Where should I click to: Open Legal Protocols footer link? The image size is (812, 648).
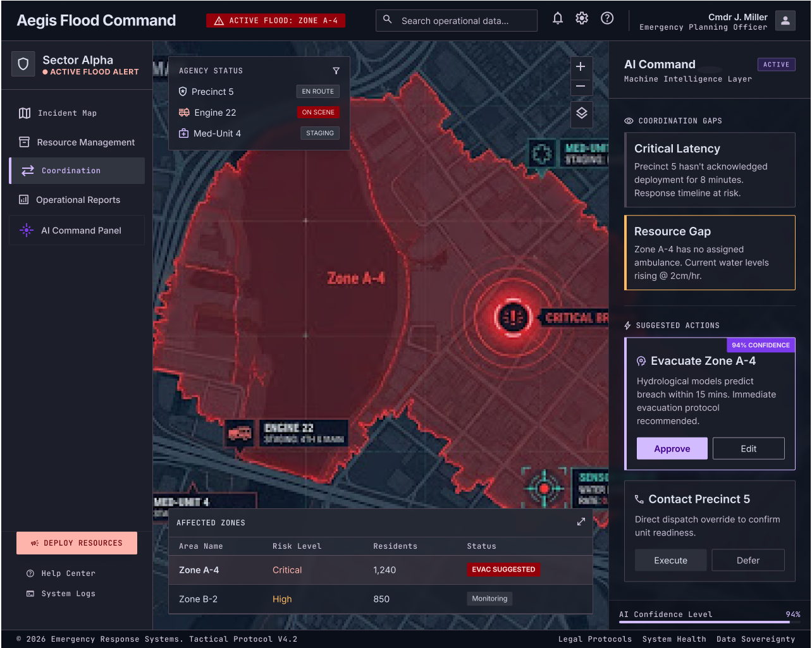point(594,639)
